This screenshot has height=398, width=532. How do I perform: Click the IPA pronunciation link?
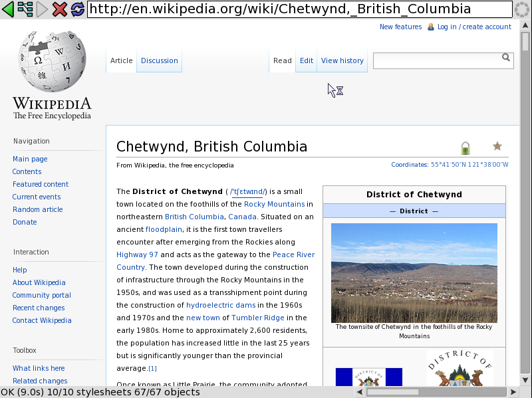[248, 191]
